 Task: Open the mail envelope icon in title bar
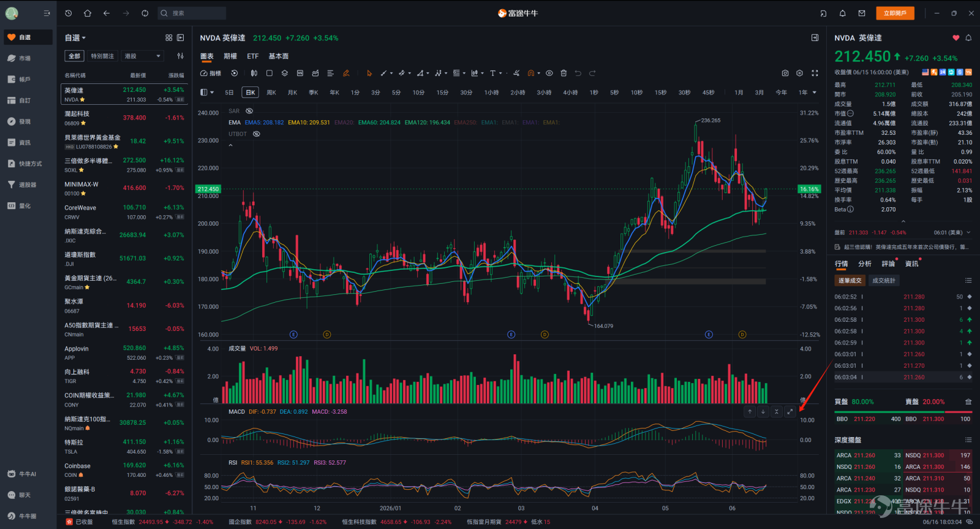[862, 13]
